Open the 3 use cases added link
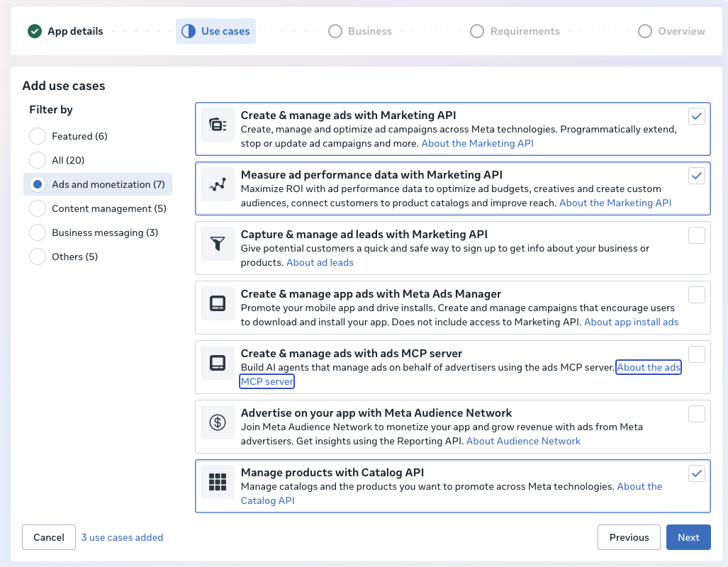This screenshot has width=728, height=567. point(123,537)
